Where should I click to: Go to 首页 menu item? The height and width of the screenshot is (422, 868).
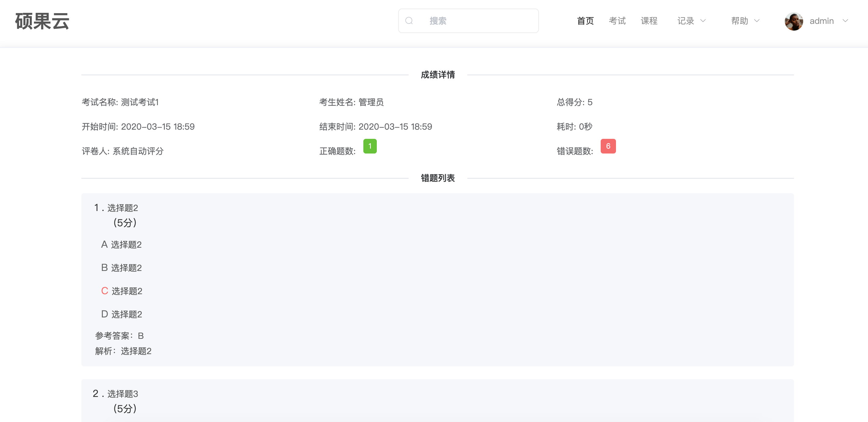click(x=585, y=21)
